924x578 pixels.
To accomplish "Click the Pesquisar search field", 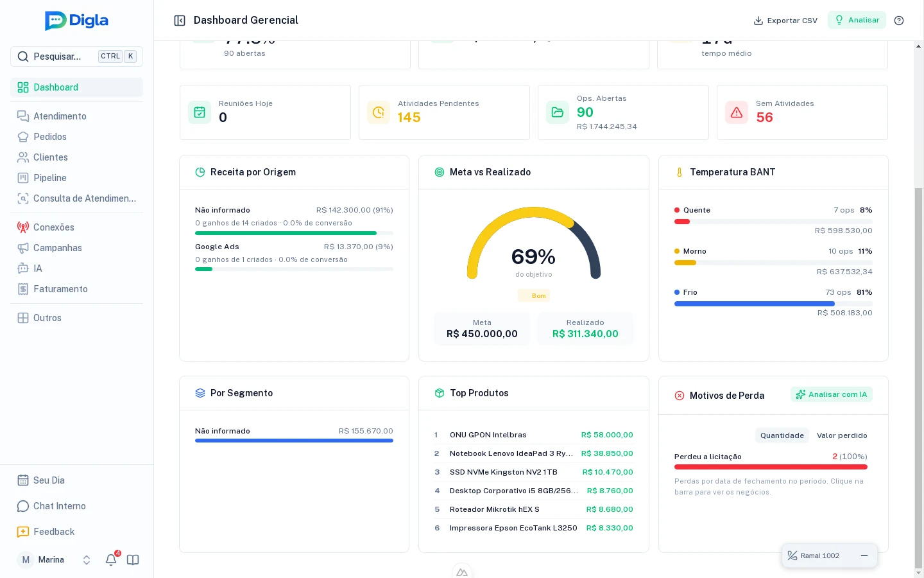I will [76, 57].
